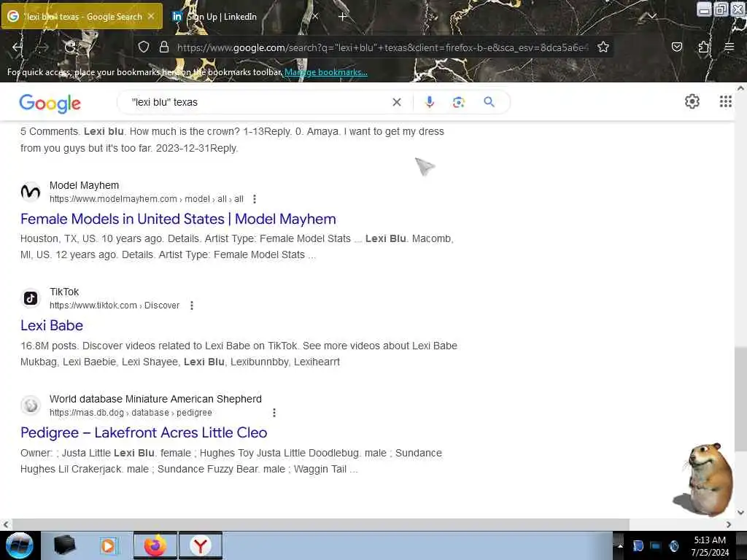The width and height of the screenshot is (747, 560).
Task: Click the Firefox taskbar icon
Action: [x=155, y=545]
